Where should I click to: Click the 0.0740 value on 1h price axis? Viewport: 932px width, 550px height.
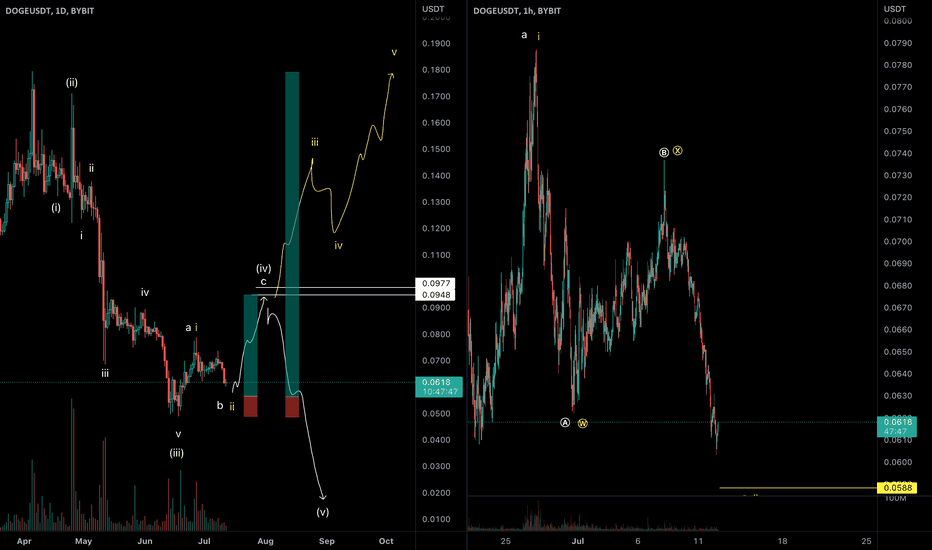coord(898,153)
